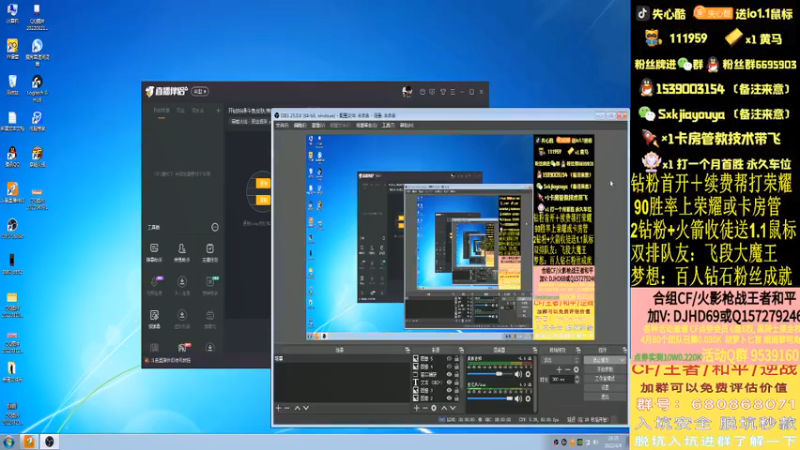Mute 桌面音频 speaker icon in OBS mixer

point(518,374)
